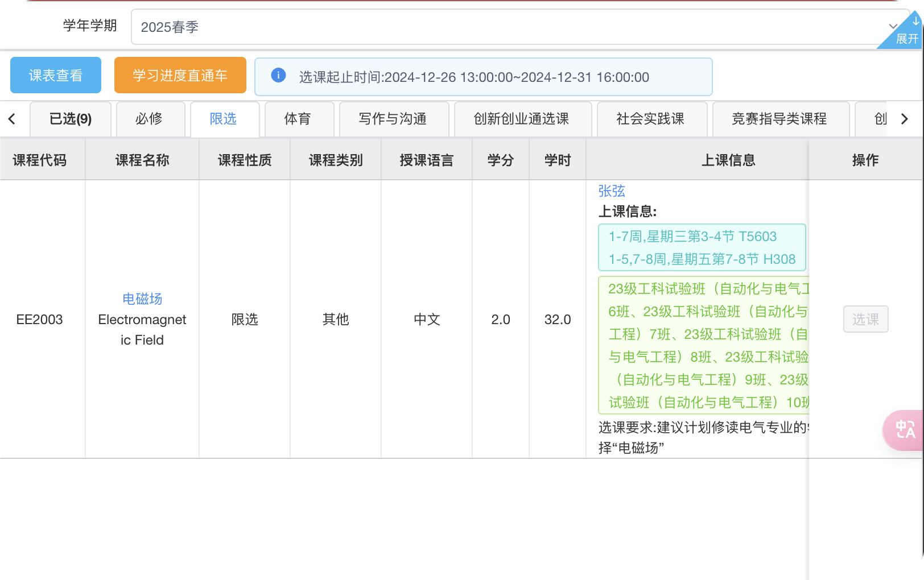This screenshot has width=924, height=580.
Task: Open the 学年学期 semester dropdown
Action: click(x=512, y=27)
